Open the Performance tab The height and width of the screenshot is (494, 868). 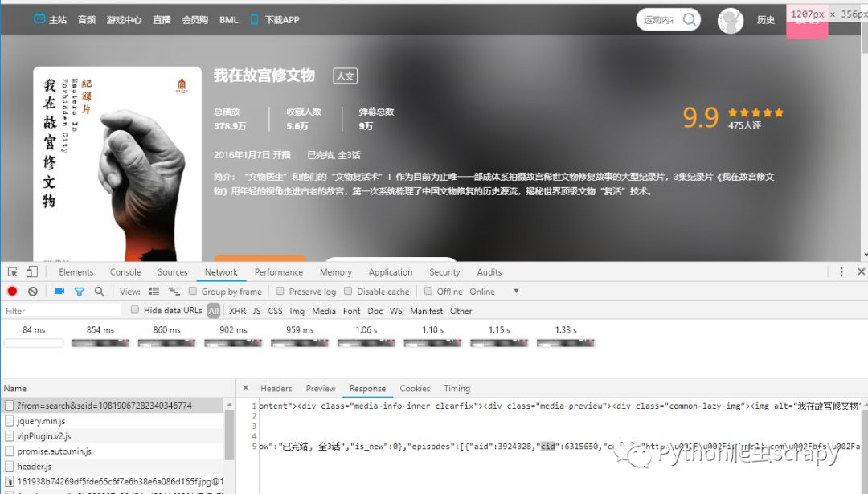tap(278, 272)
